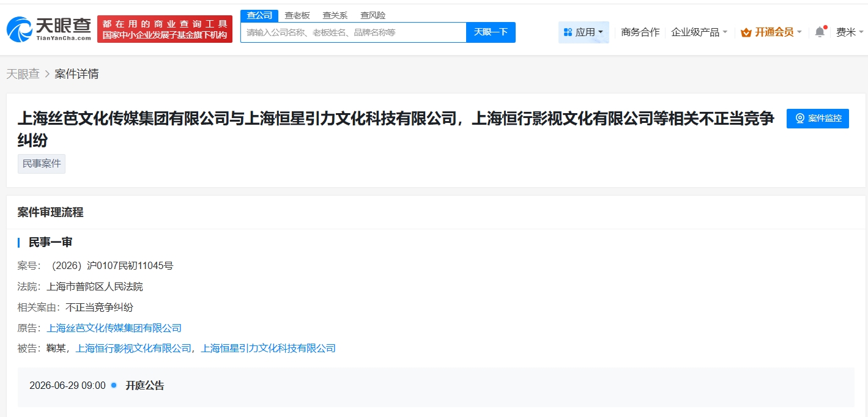Click the crown icon beside 开通会员
Viewport: 868px width, 417px height.
[746, 32]
